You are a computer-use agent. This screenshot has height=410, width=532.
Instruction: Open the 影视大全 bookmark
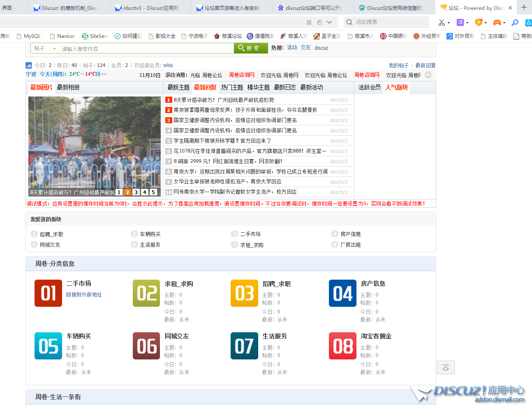(162, 36)
